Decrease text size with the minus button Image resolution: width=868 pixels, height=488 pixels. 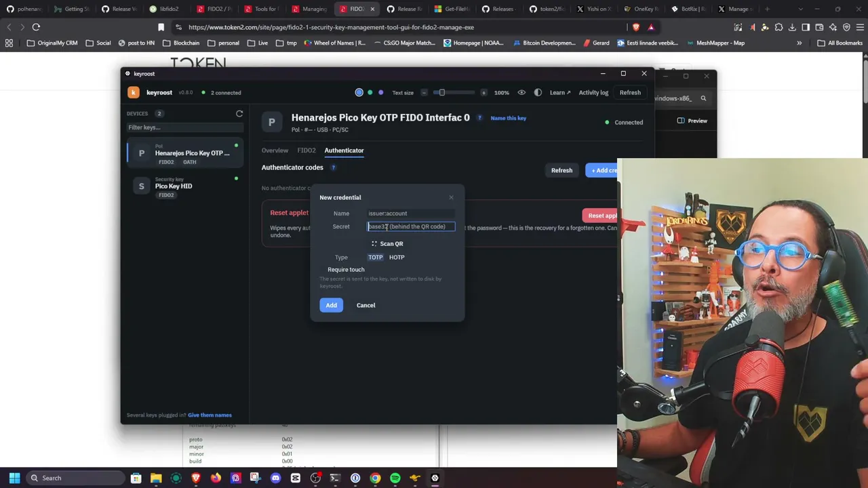[x=425, y=92]
